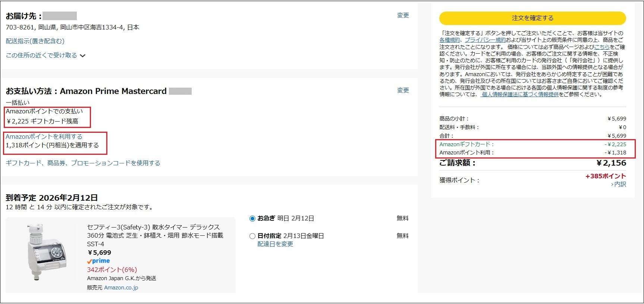Click 変更 next to the payment method
Viewport: 644px width, 304px height.
point(403,90)
